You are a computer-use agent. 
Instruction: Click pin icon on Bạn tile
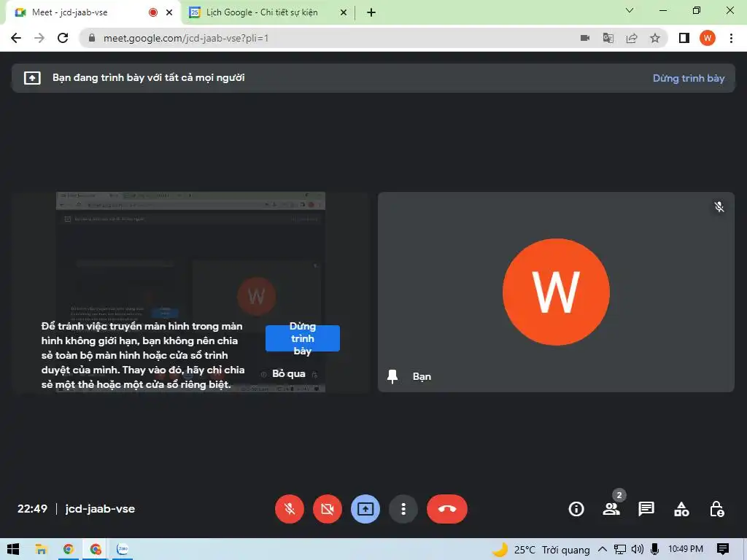pyautogui.click(x=392, y=376)
